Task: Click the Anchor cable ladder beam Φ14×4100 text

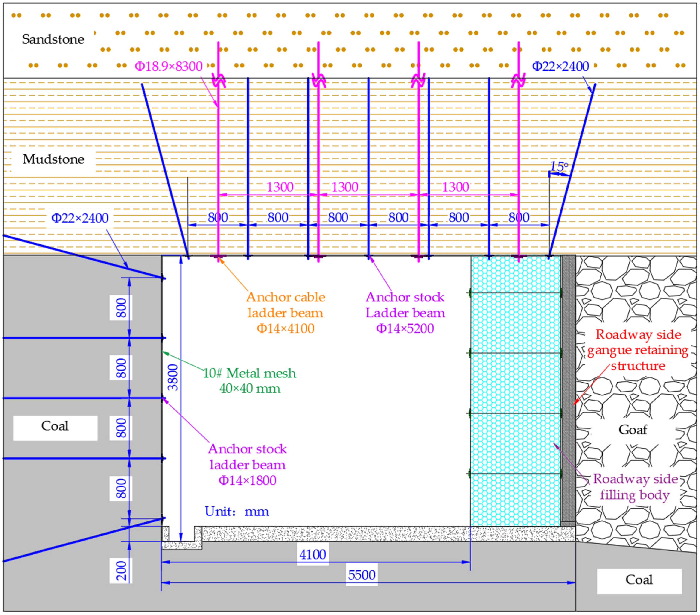Action: (x=285, y=313)
